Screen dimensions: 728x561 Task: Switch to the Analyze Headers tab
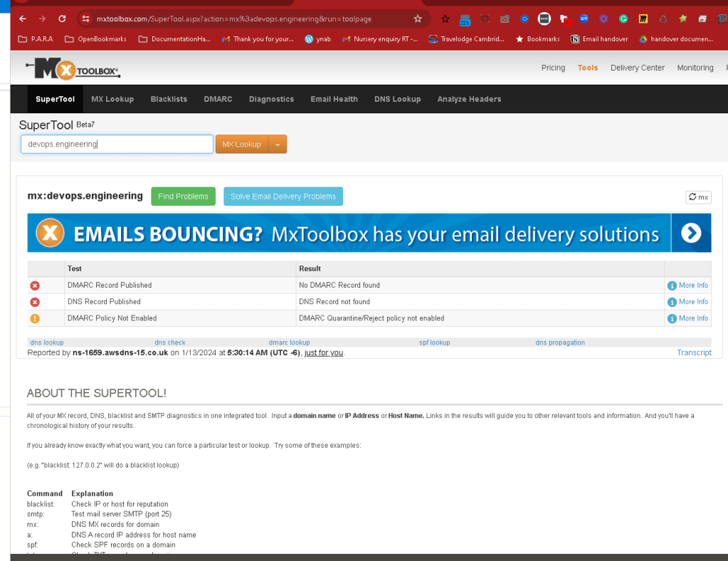(x=469, y=99)
